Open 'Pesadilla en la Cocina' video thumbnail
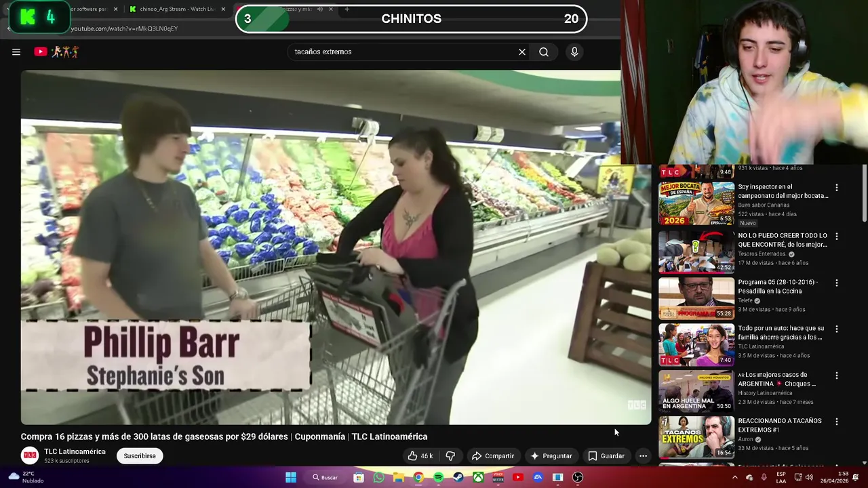The width and height of the screenshot is (868, 488). 696,298
